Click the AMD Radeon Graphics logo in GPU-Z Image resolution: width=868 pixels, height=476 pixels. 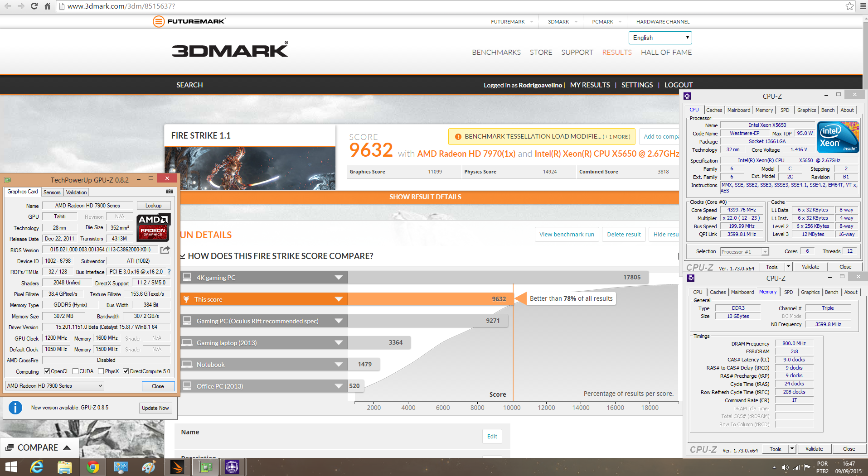[x=154, y=227]
